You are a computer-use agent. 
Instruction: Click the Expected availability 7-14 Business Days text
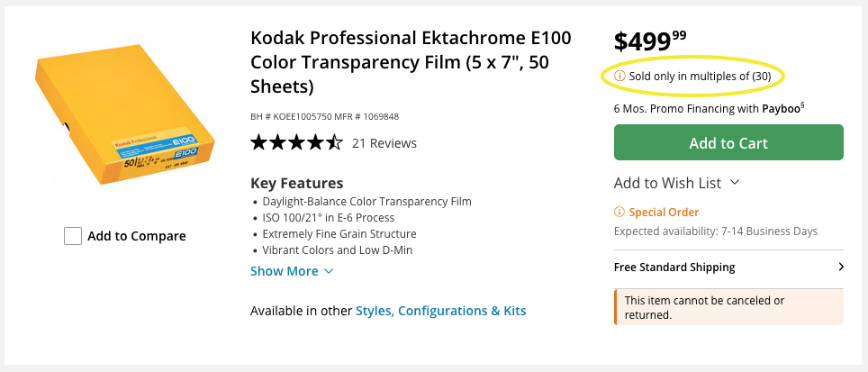pyautogui.click(x=715, y=231)
